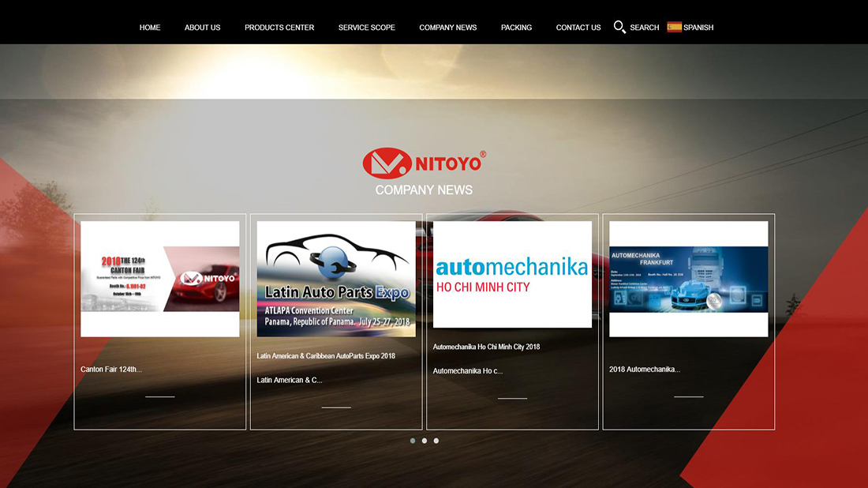This screenshot has width=868, height=488.
Task: Click 'Automechanika Ho Chi Minh City 2018' title
Action: (x=486, y=347)
